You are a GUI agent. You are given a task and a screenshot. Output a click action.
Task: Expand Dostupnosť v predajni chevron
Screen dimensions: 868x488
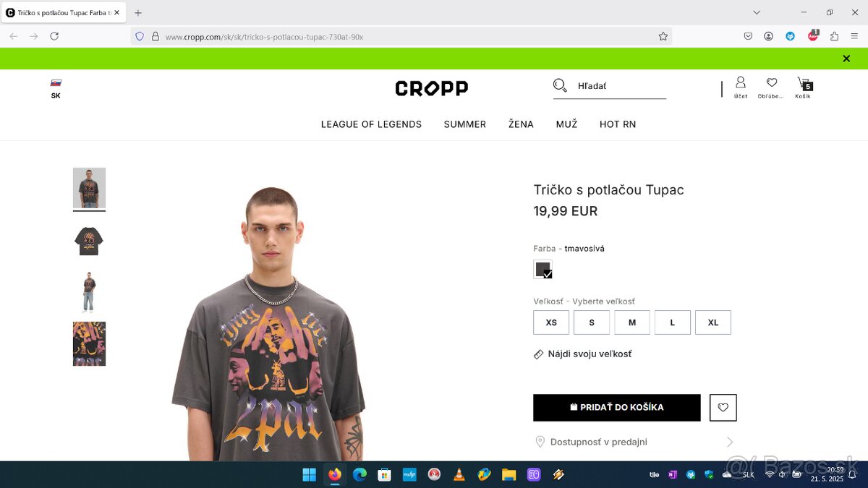click(729, 442)
